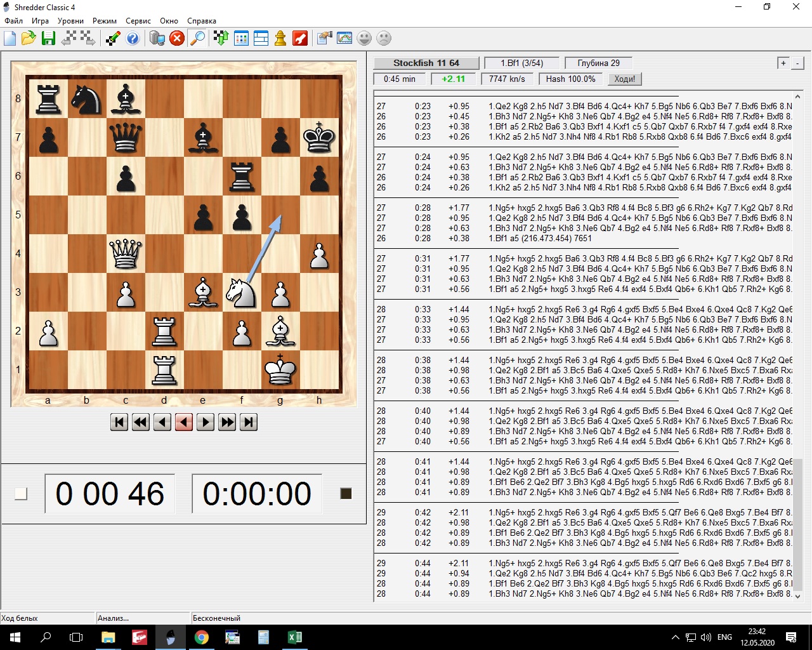Screen dimensions: 812x650
Task: Step forward one move with right arrow
Action: coord(206,422)
